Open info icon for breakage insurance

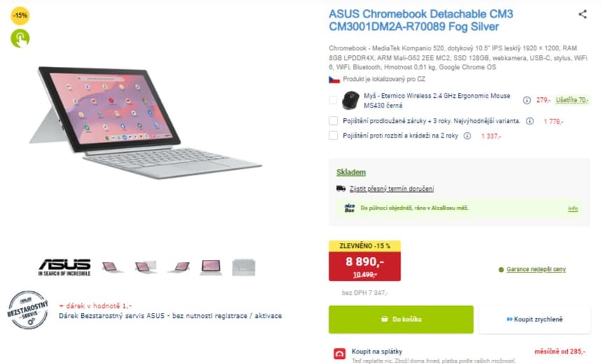pyautogui.click(x=466, y=136)
